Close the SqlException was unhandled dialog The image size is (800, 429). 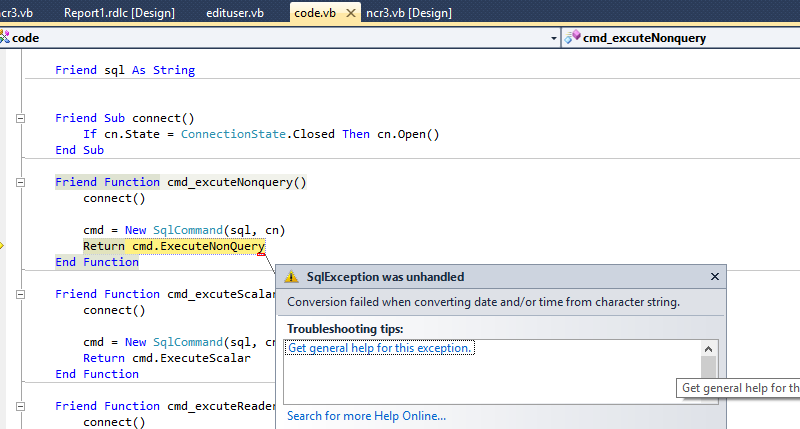714,276
